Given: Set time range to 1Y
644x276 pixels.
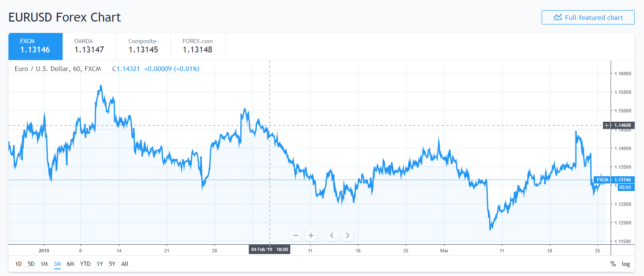Looking at the screenshot, I should pos(100,264).
